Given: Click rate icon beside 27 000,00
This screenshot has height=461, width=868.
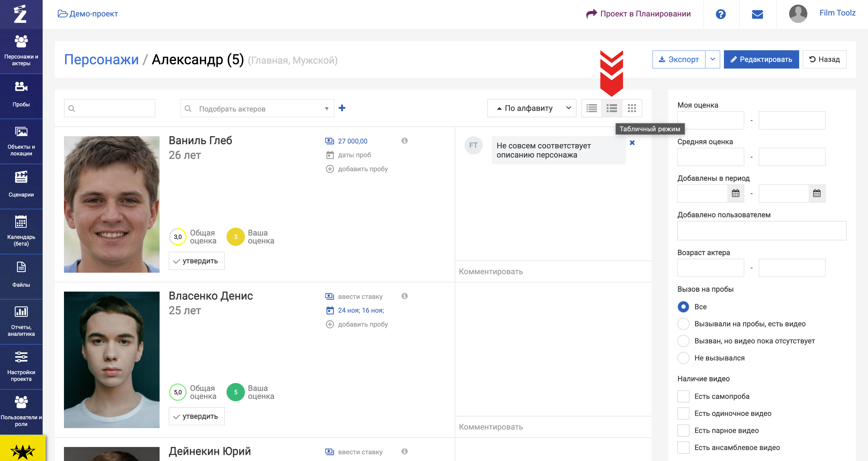Looking at the screenshot, I should coord(329,141).
